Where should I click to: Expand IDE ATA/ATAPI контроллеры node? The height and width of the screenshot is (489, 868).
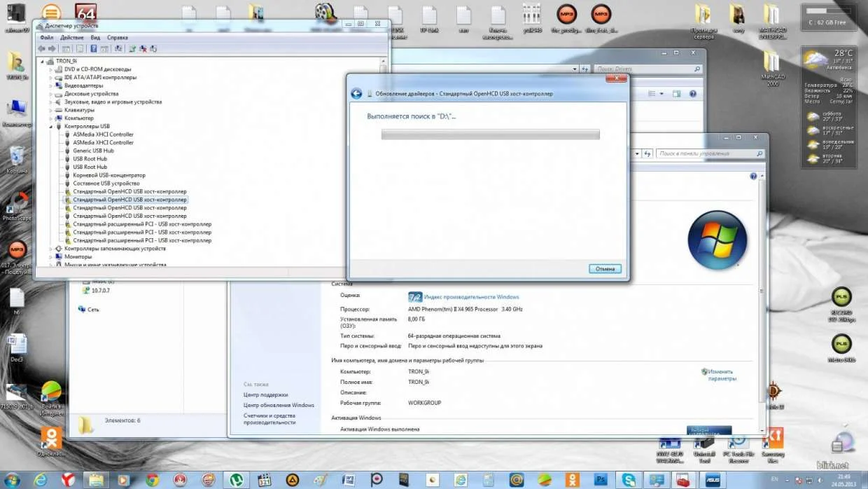click(50, 78)
